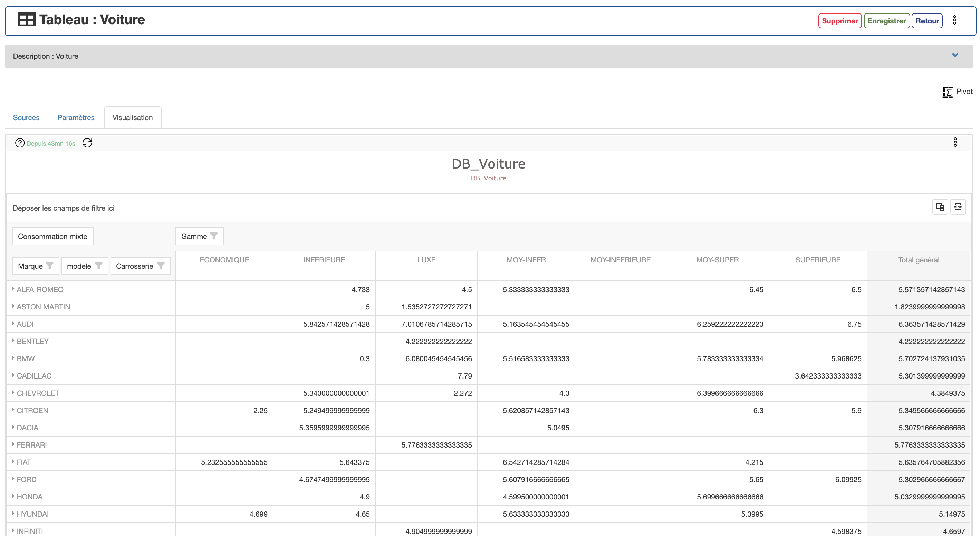
Task: Expand the Description Voiture chevron
Action: tap(955, 55)
